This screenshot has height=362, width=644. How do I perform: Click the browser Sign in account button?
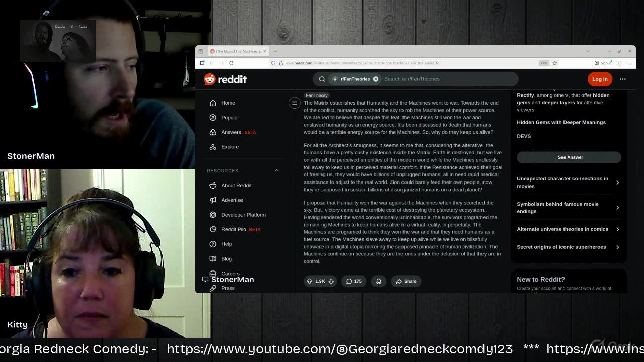click(x=603, y=63)
